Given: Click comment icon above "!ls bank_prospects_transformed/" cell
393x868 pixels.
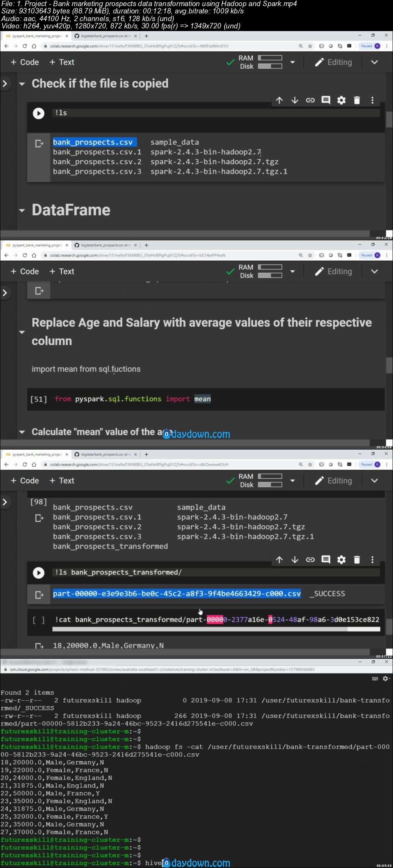Looking at the screenshot, I should [x=326, y=560].
